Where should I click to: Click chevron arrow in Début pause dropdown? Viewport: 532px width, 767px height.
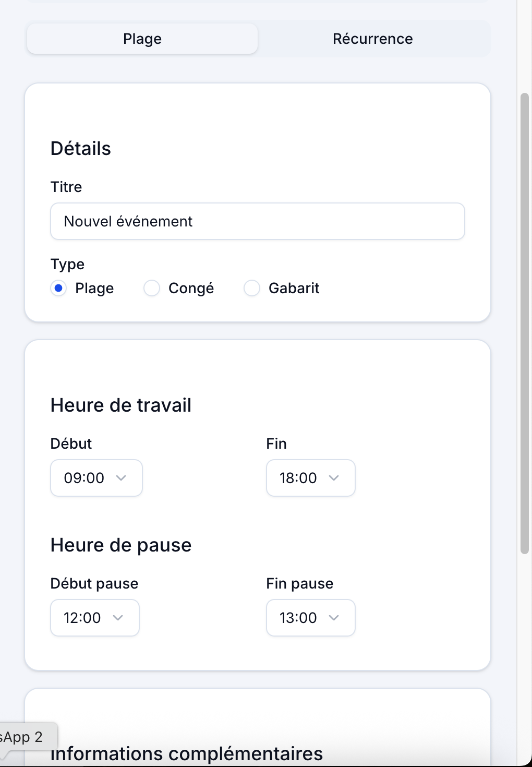point(118,618)
